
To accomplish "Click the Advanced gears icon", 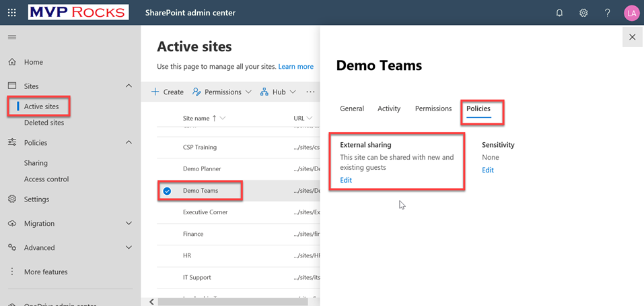I will (12, 247).
